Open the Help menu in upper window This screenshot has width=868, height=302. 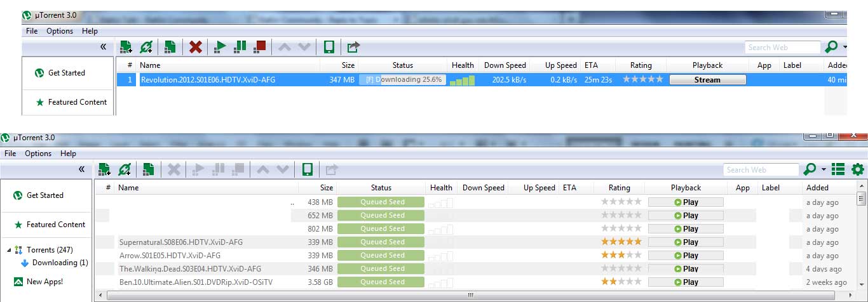[90, 31]
